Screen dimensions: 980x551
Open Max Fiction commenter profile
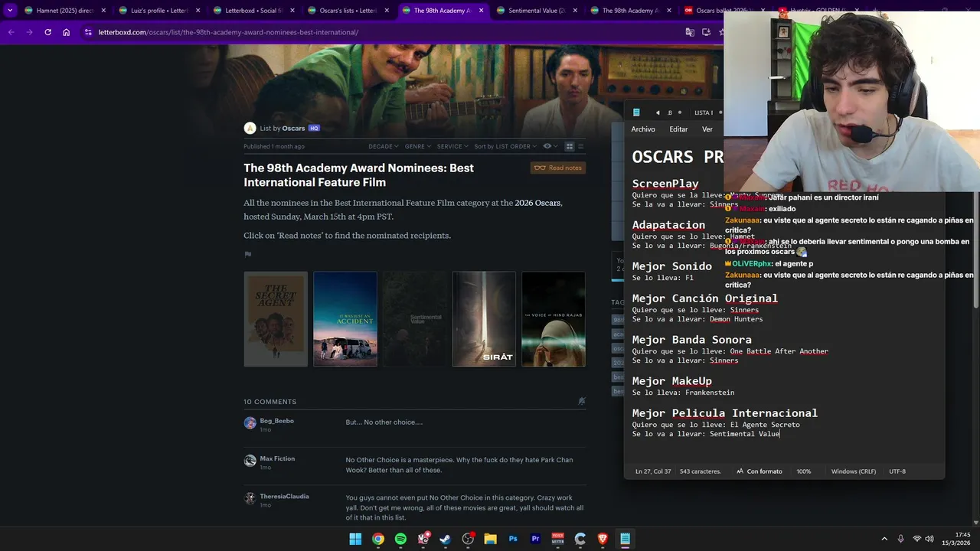tap(277, 458)
